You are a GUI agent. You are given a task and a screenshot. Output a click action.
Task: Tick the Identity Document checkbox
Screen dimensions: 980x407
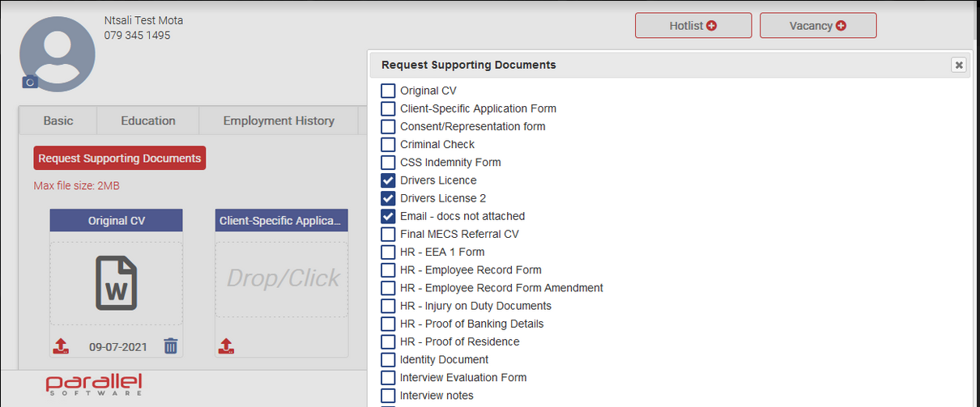pos(388,360)
